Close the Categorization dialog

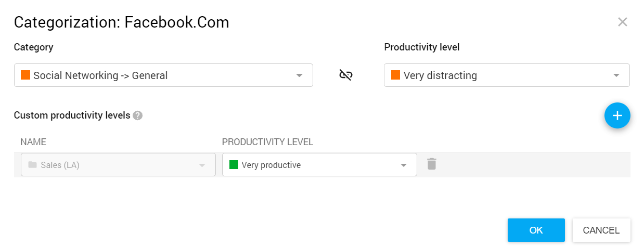(x=622, y=22)
